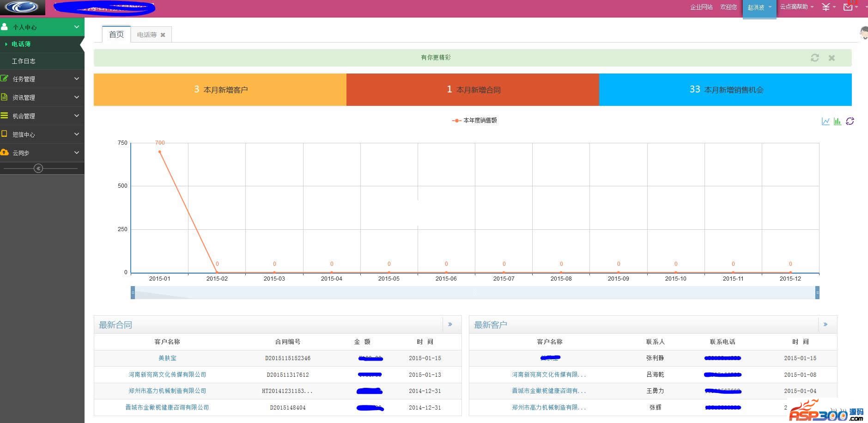Switch to the 首页 tab
The width and height of the screenshot is (868, 423).
tap(116, 35)
